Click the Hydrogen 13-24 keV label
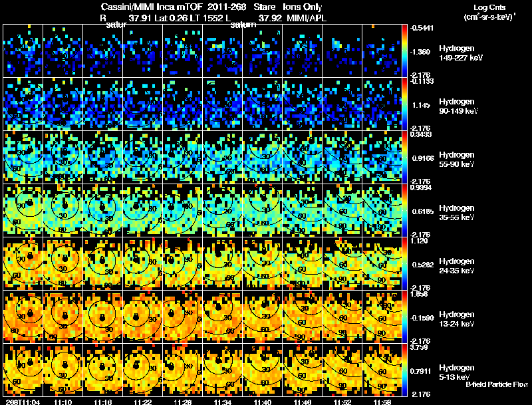The height and width of the screenshot is (405, 532). [x=456, y=319]
